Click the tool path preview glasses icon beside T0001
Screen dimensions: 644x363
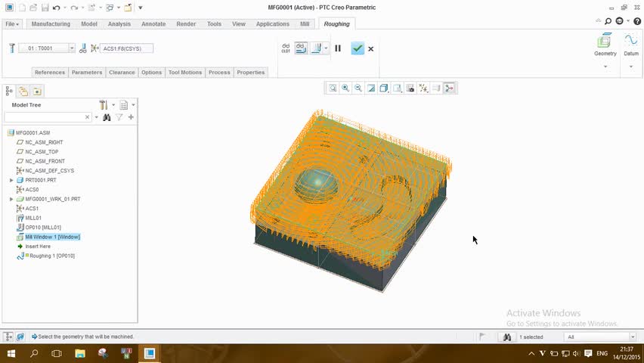pos(82,48)
